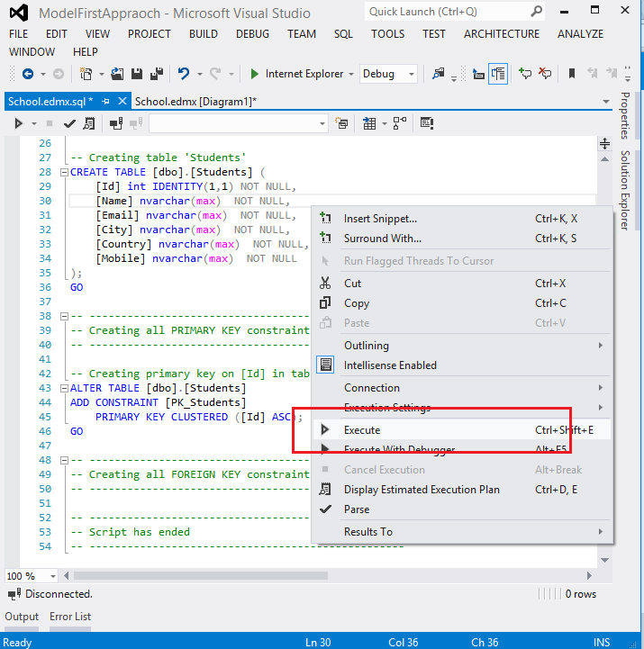Toggle the bookmark icon in toolbar
Screen dimensions: 644x649
572,74
